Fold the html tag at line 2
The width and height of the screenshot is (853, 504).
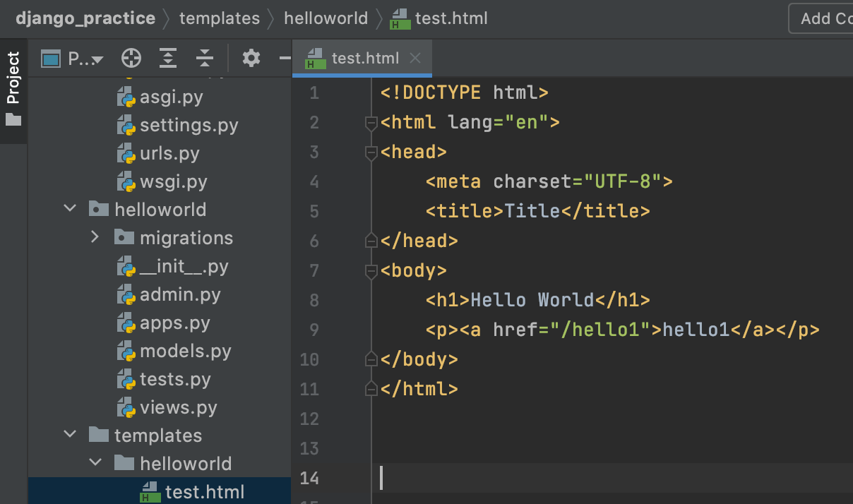[x=371, y=124]
